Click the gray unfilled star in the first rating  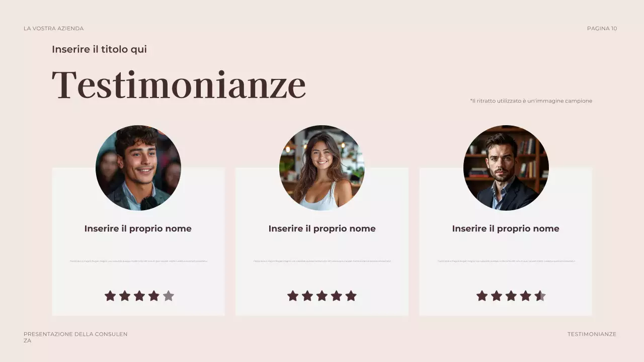[x=169, y=296]
